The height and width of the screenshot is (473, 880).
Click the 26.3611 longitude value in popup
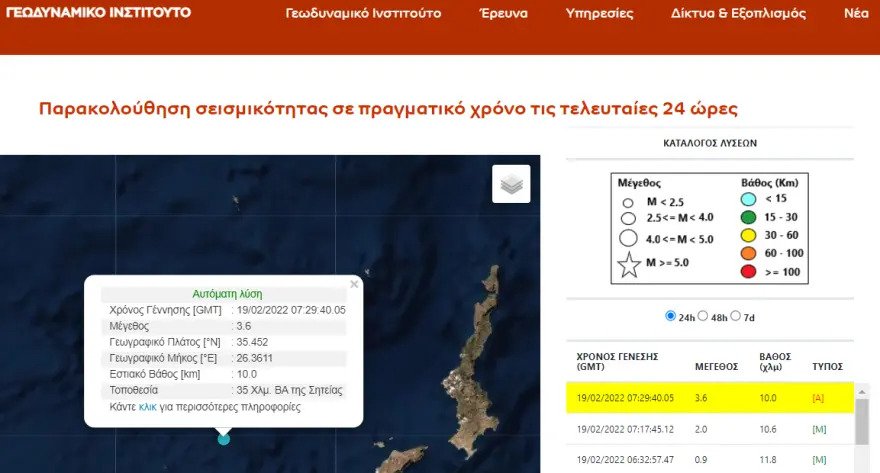[x=254, y=358]
